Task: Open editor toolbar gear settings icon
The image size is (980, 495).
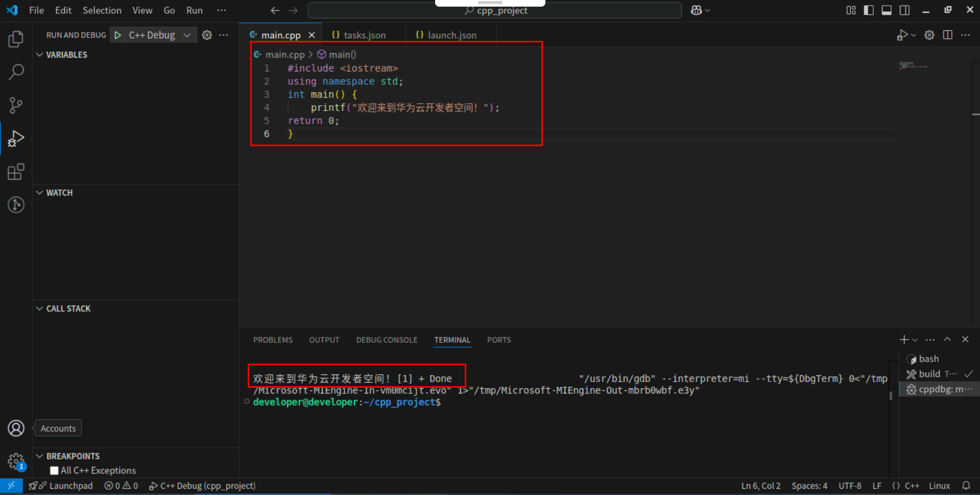Action: coord(929,35)
